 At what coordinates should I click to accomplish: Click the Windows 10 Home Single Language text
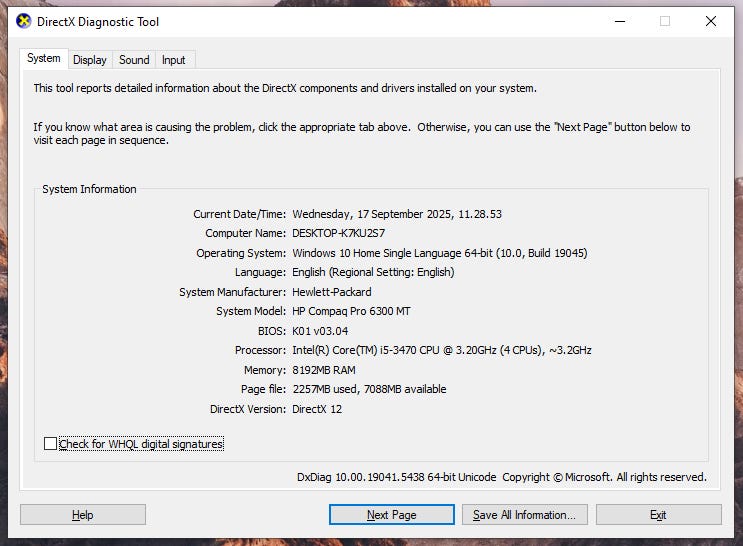pyautogui.click(x=440, y=253)
